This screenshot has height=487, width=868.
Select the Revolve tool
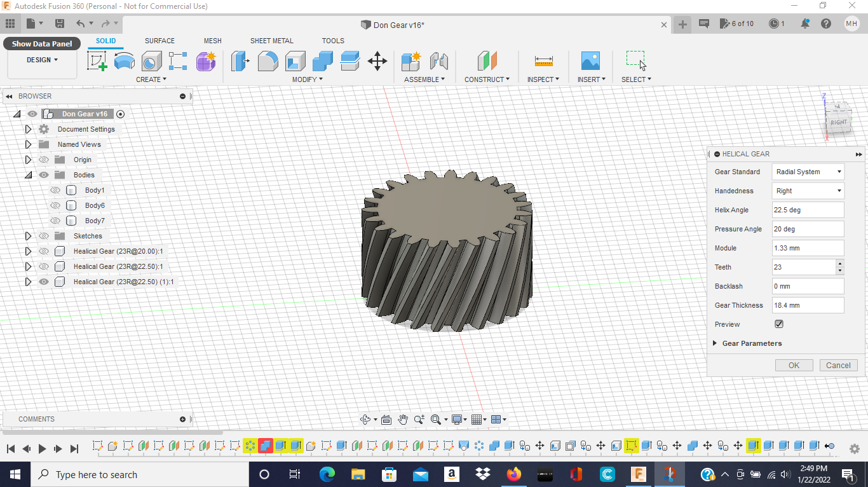pyautogui.click(x=151, y=61)
